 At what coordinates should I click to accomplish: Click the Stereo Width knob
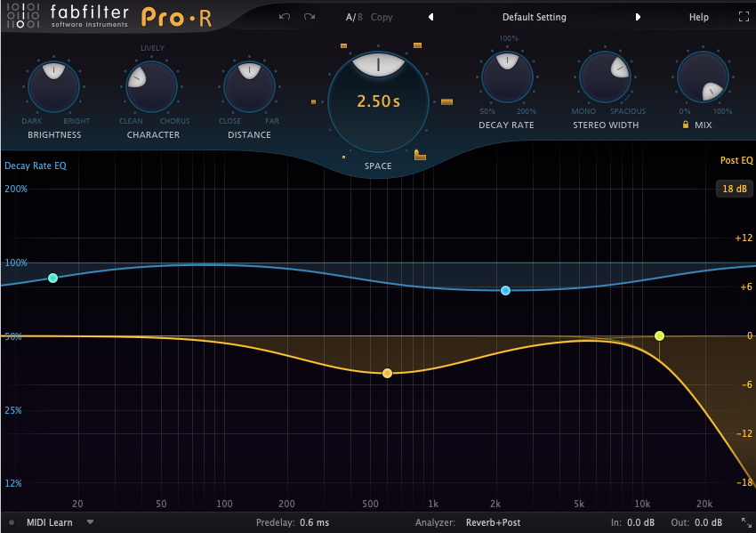(x=605, y=77)
